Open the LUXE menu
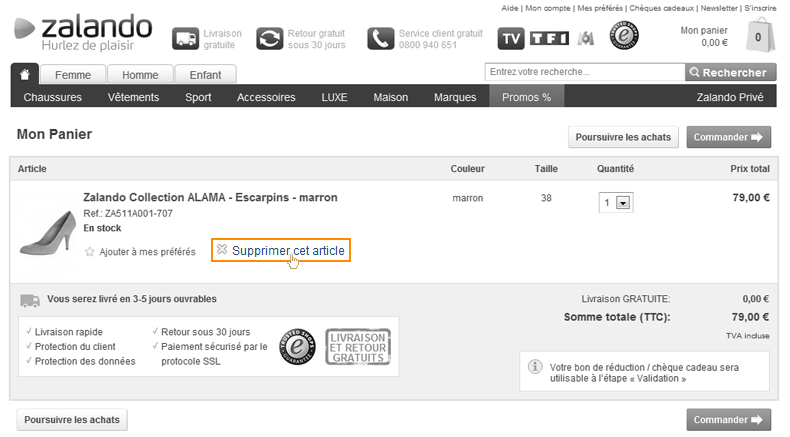The image size is (790, 437). [335, 97]
